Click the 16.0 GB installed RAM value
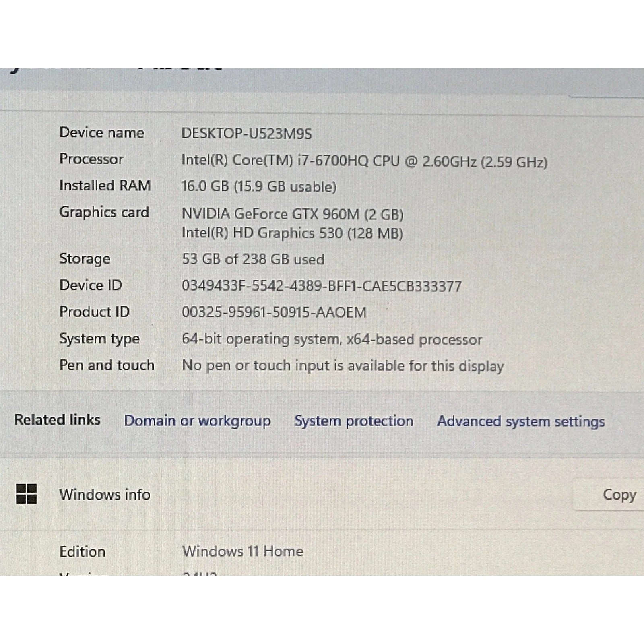The image size is (644, 644). (259, 186)
